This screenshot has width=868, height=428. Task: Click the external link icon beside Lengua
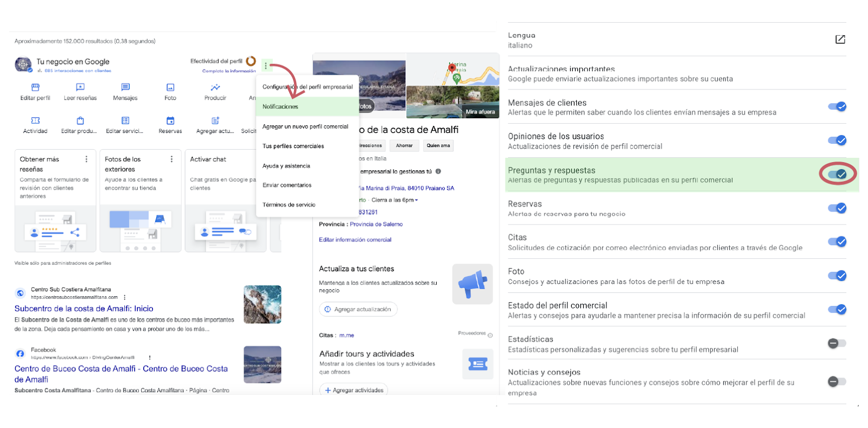(x=840, y=39)
